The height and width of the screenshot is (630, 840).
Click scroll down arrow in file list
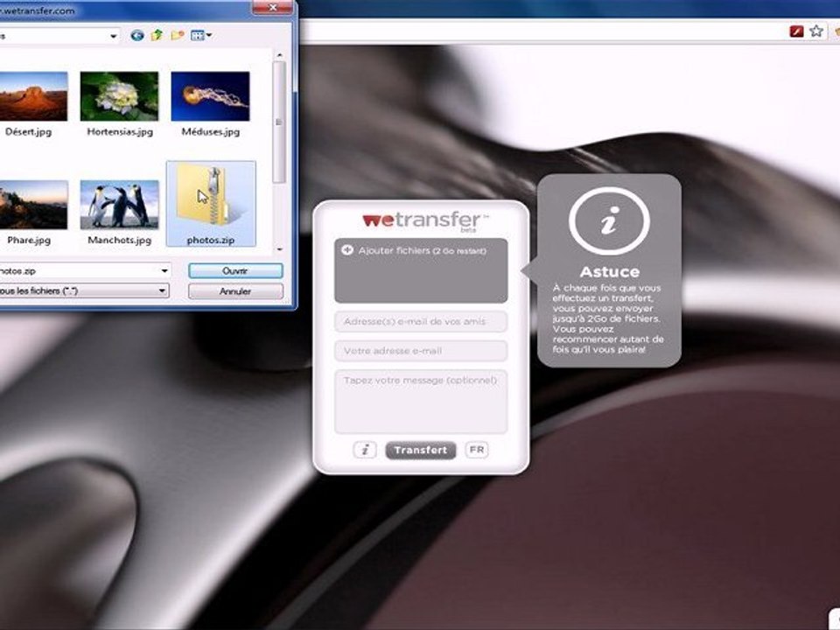279,249
